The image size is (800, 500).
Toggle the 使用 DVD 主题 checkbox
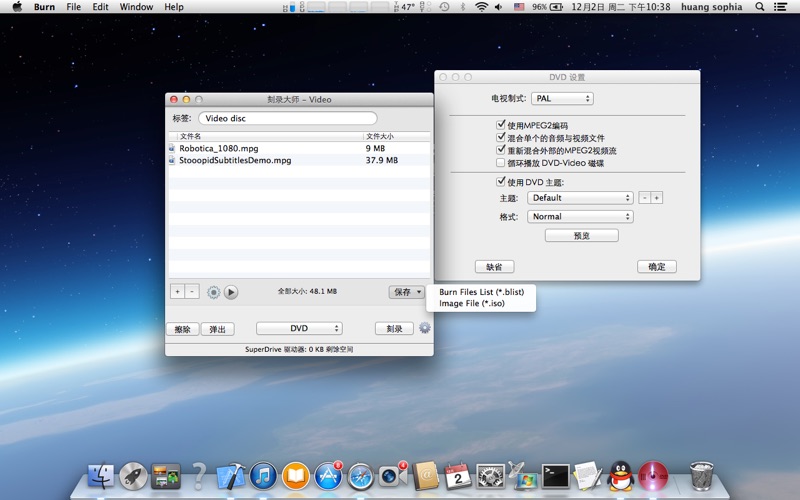[x=501, y=182]
